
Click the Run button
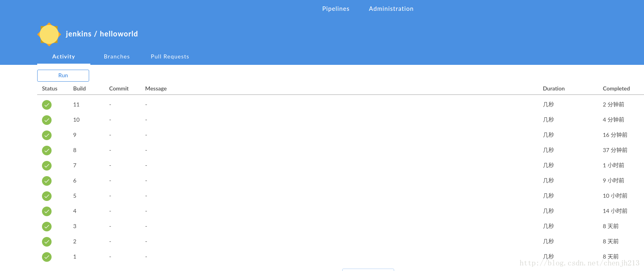pyautogui.click(x=63, y=76)
